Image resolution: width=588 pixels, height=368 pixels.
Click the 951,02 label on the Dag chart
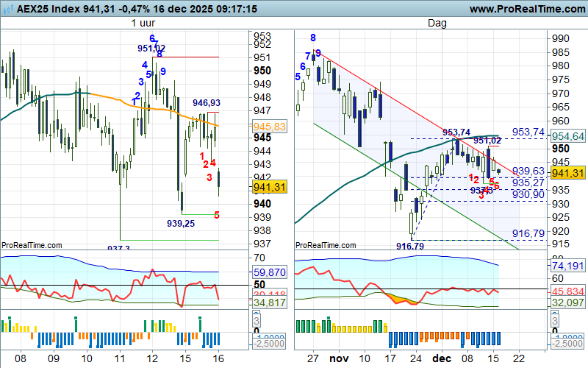pos(487,141)
